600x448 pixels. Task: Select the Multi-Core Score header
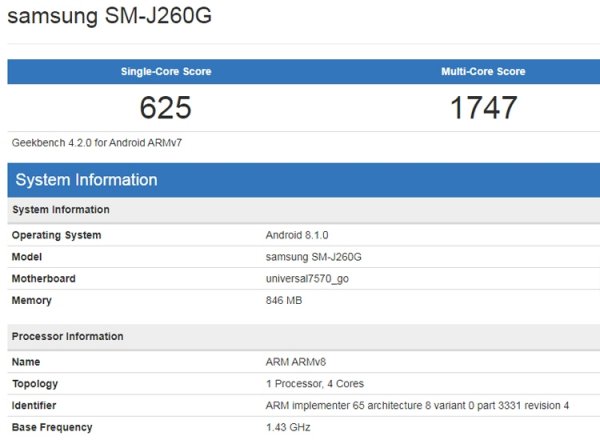pyautogui.click(x=483, y=72)
